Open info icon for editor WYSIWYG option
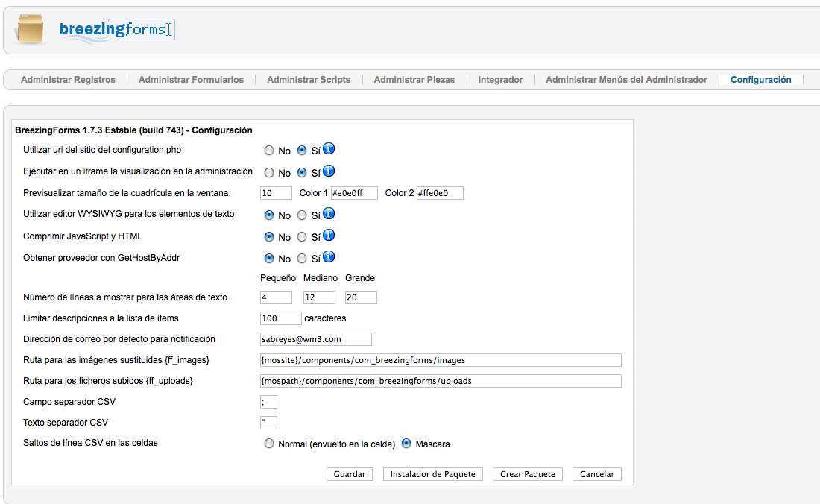 [329, 214]
